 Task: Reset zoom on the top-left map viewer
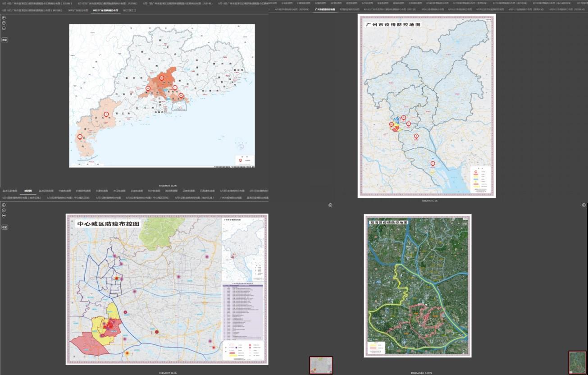pyautogui.click(x=4, y=23)
